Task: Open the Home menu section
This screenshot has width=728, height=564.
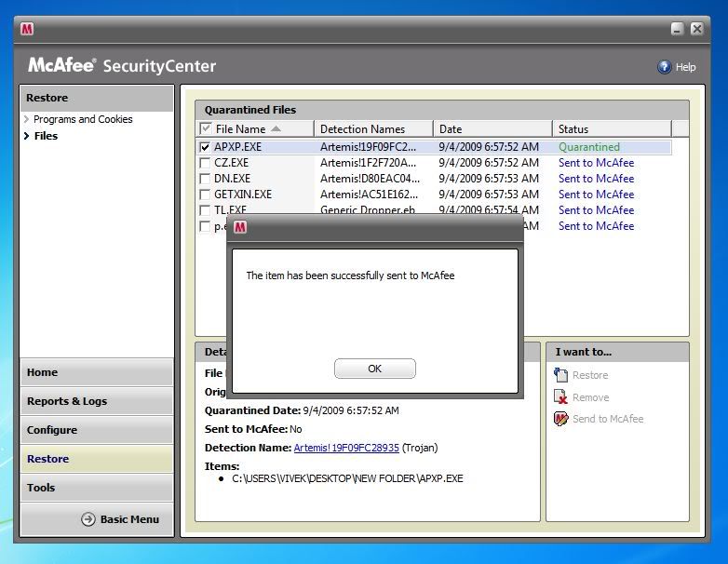Action: click(97, 372)
